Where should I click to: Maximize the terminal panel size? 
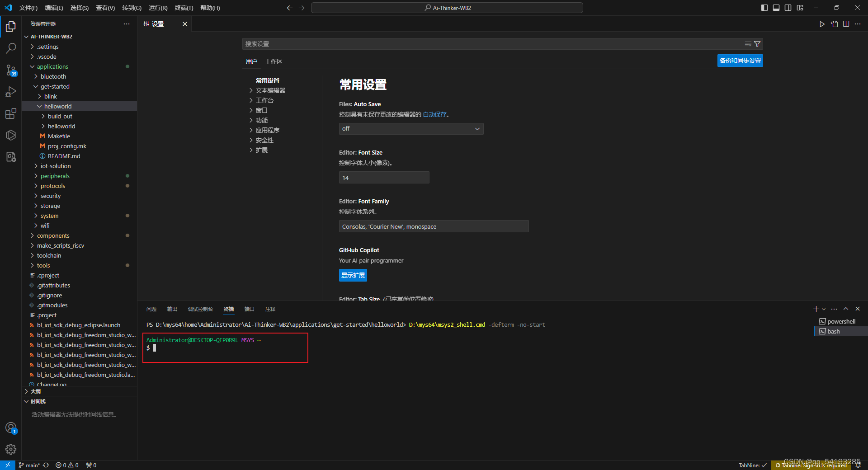[846, 309]
